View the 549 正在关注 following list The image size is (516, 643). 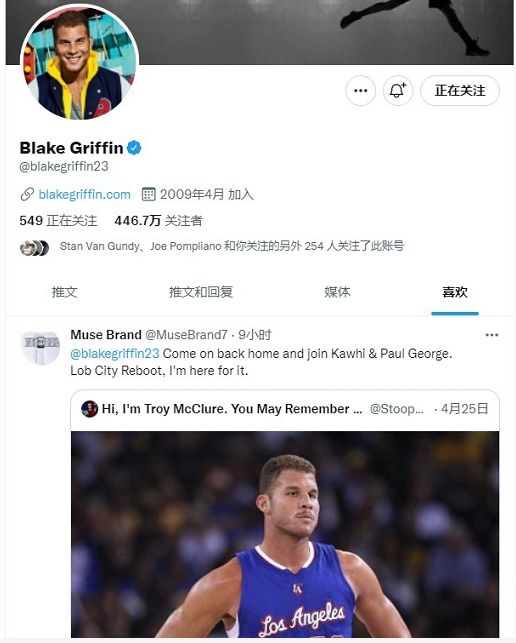(x=58, y=221)
